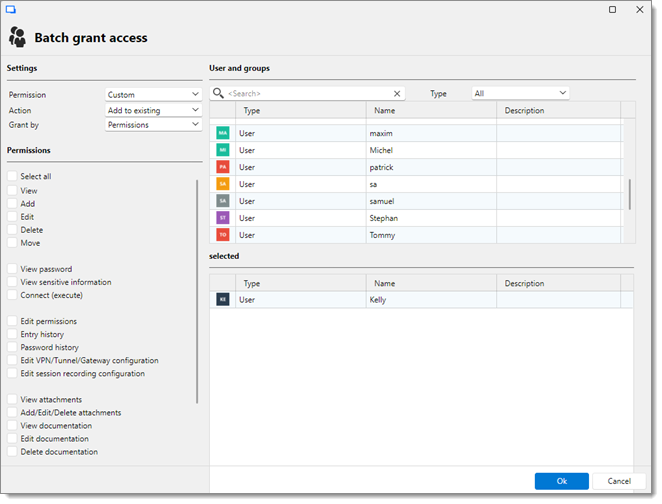This screenshot has width=662, height=504.
Task: Click the search magnifier icon
Action: tap(218, 93)
